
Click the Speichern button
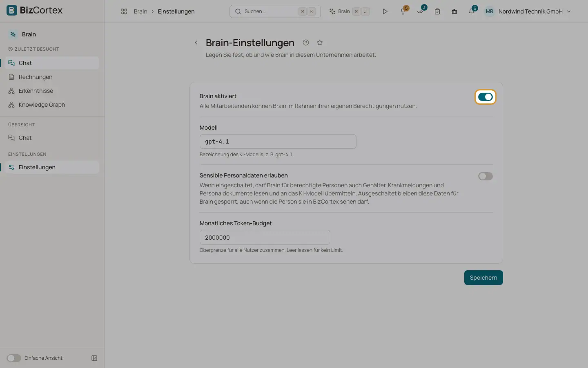(x=483, y=278)
